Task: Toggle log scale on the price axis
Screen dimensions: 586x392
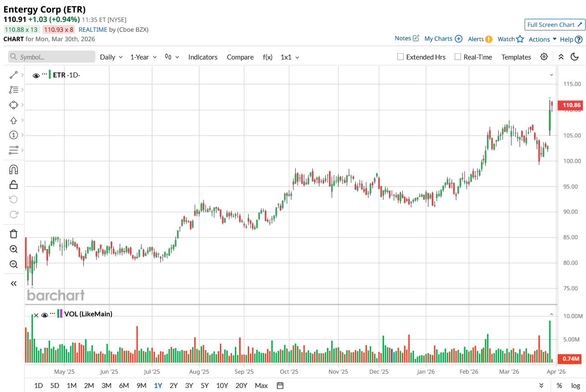Action: 576,385
